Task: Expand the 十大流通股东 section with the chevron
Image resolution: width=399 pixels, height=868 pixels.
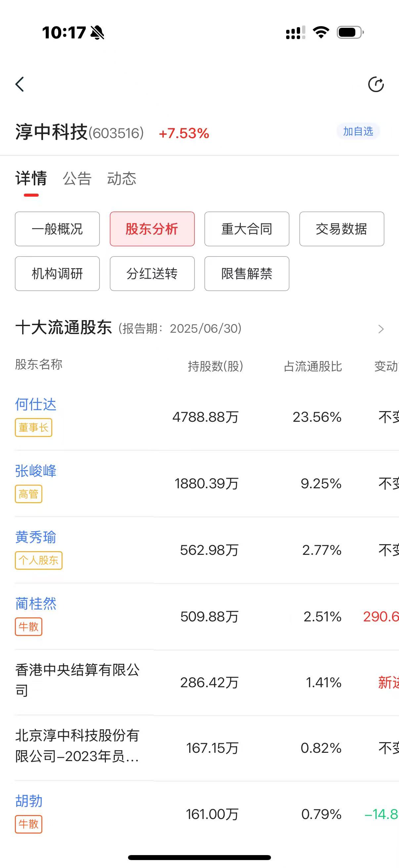Action: pos(381,329)
